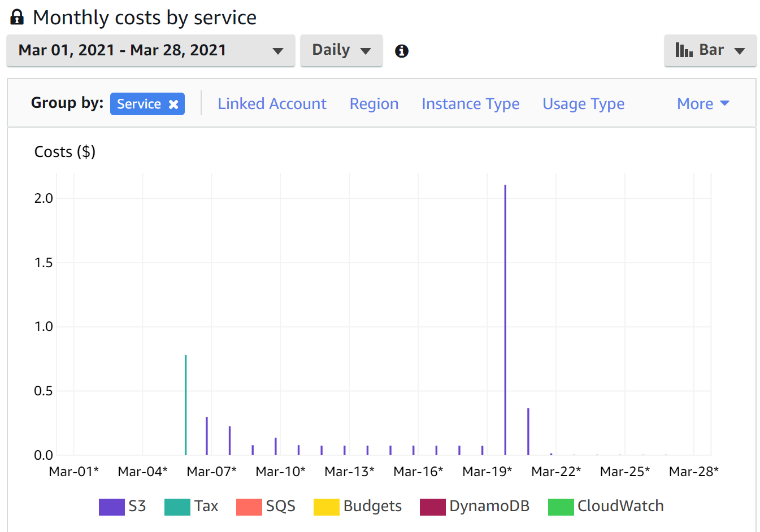Expand the Daily granularity dropdown
Screen dimensions: 760x532
click(341, 50)
